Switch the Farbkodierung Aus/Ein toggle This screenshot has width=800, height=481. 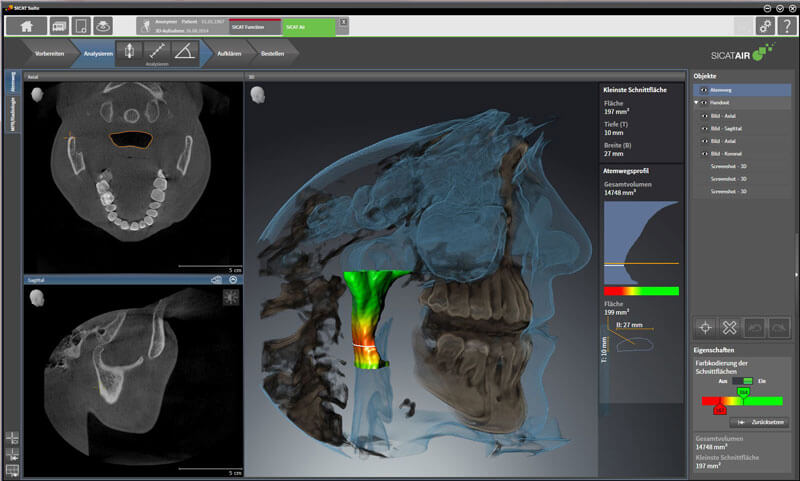(x=742, y=381)
